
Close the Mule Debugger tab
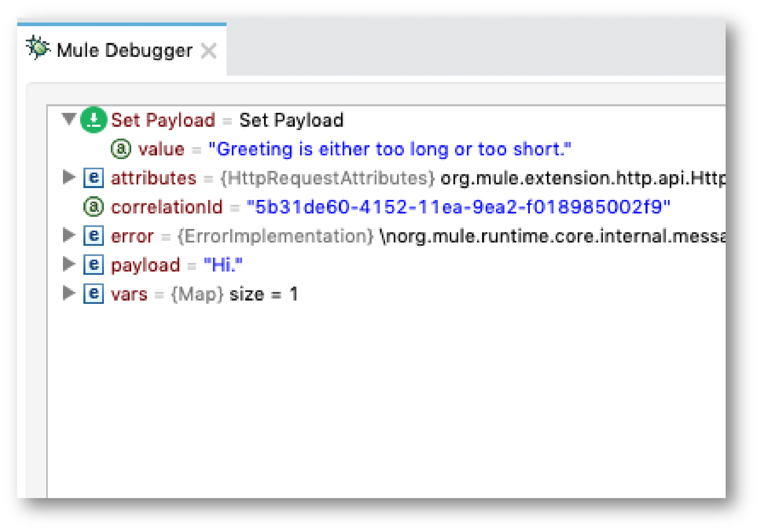point(209,51)
